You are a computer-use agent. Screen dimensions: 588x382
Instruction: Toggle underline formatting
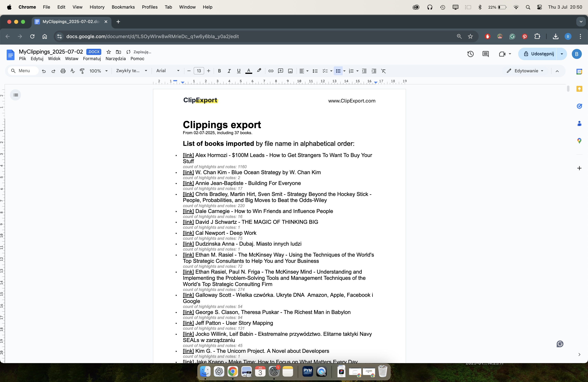click(239, 71)
